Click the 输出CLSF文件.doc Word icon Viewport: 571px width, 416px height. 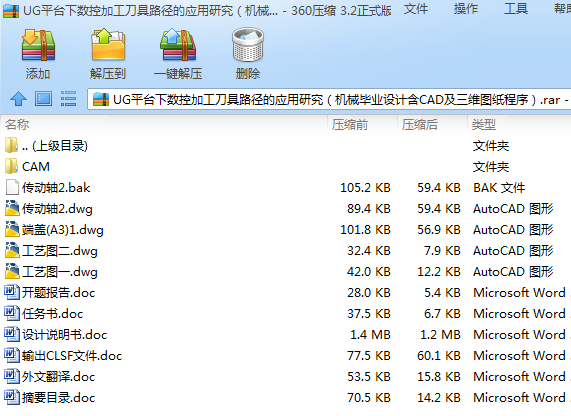[x=12, y=355]
